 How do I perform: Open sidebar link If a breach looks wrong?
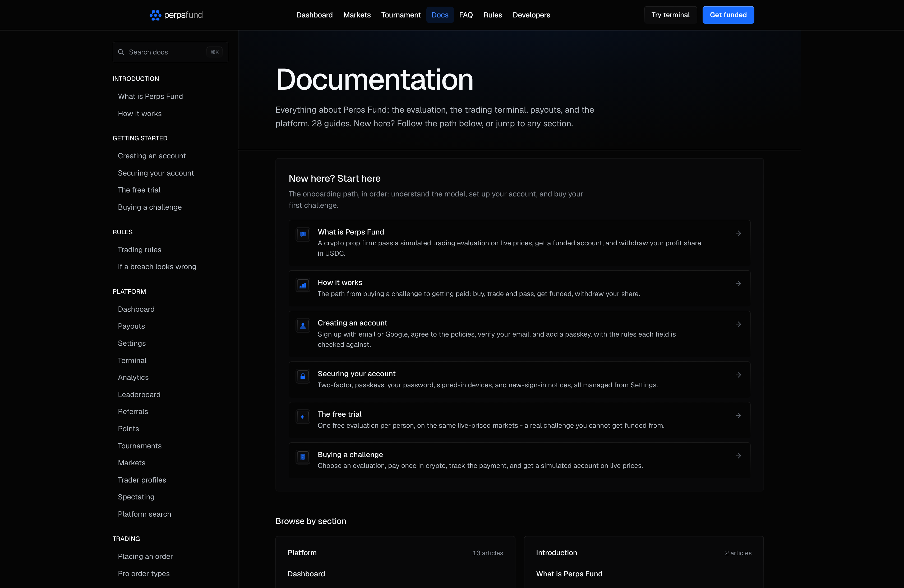157,267
